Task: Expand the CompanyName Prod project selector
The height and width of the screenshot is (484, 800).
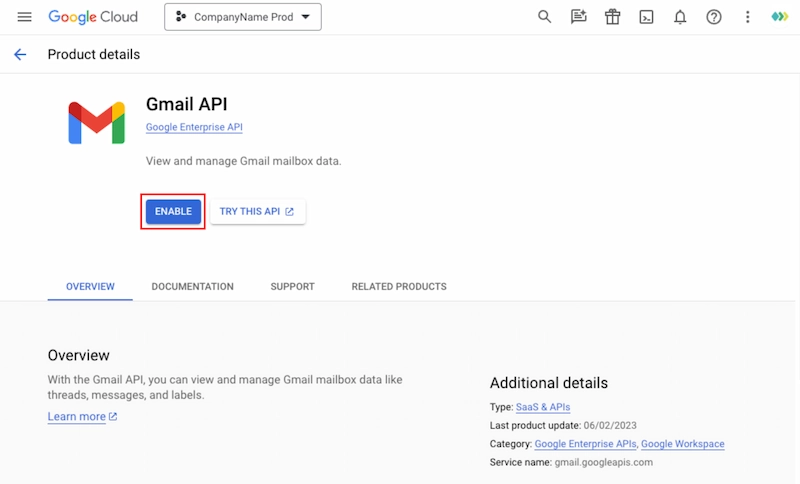Action: tap(242, 17)
